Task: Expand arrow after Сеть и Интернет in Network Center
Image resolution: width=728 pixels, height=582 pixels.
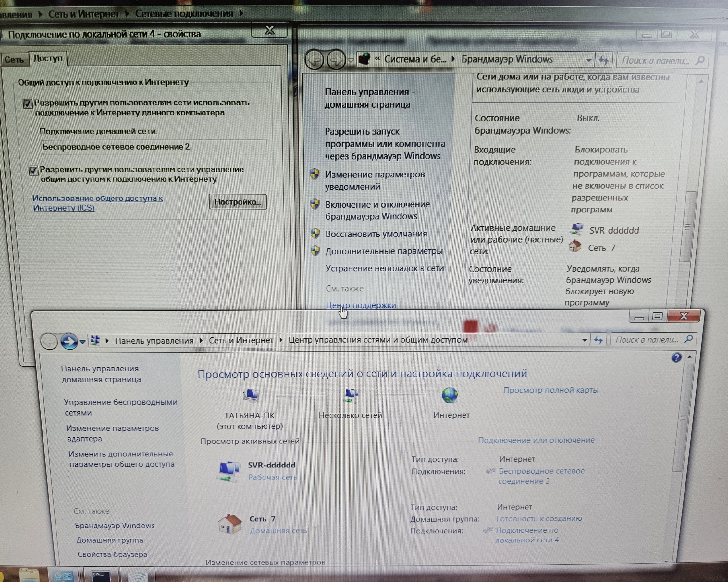Action: click(x=281, y=340)
